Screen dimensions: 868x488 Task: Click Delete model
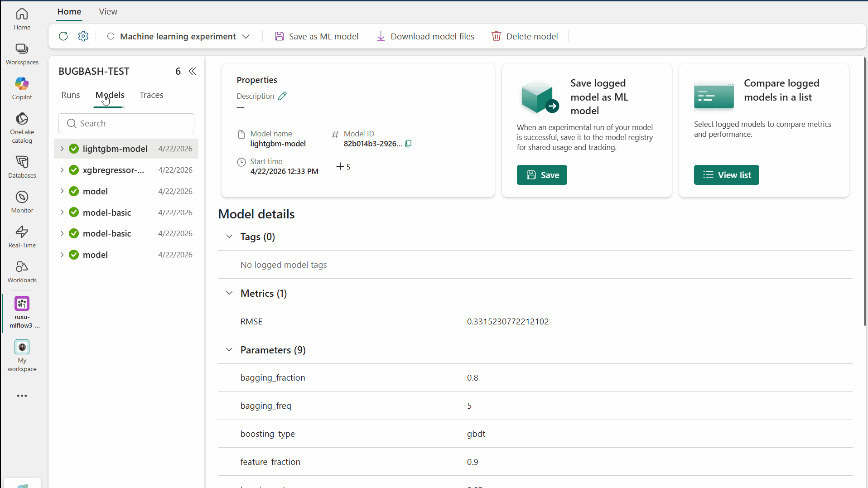tap(525, 36)
